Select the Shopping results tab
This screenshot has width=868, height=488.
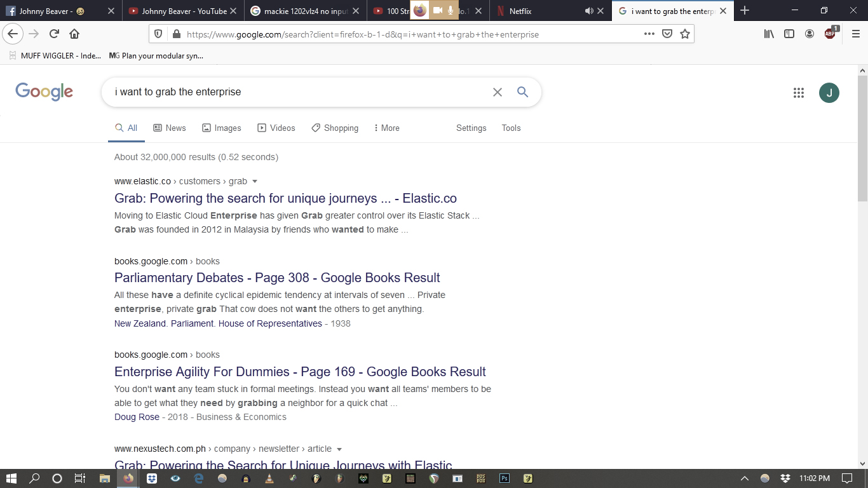click(335, 128)
